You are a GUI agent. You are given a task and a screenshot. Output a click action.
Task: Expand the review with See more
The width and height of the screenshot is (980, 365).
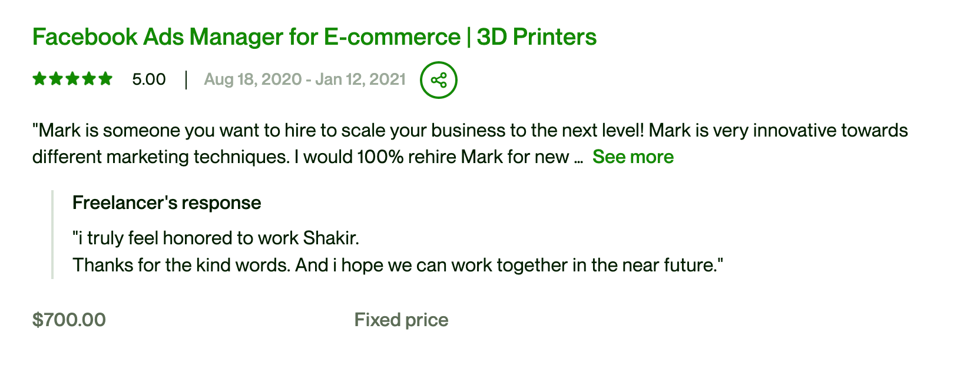pyautogui.click(x=633, y=157)
